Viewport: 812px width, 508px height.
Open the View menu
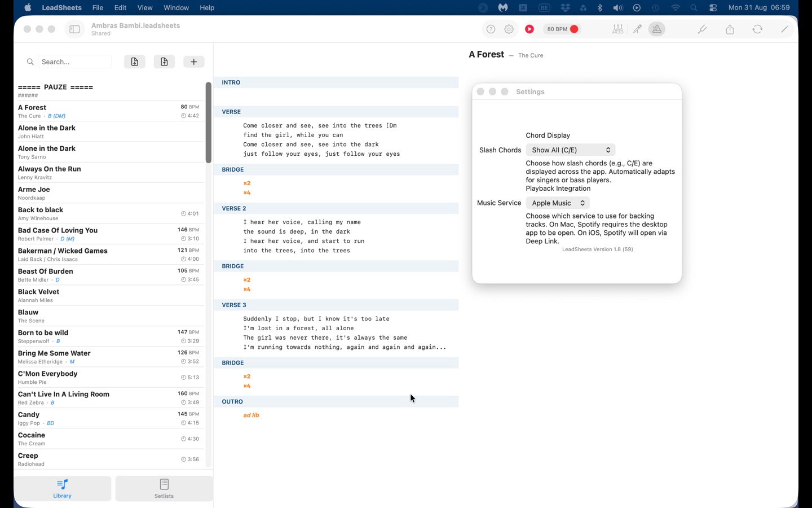tap(145, 8)
